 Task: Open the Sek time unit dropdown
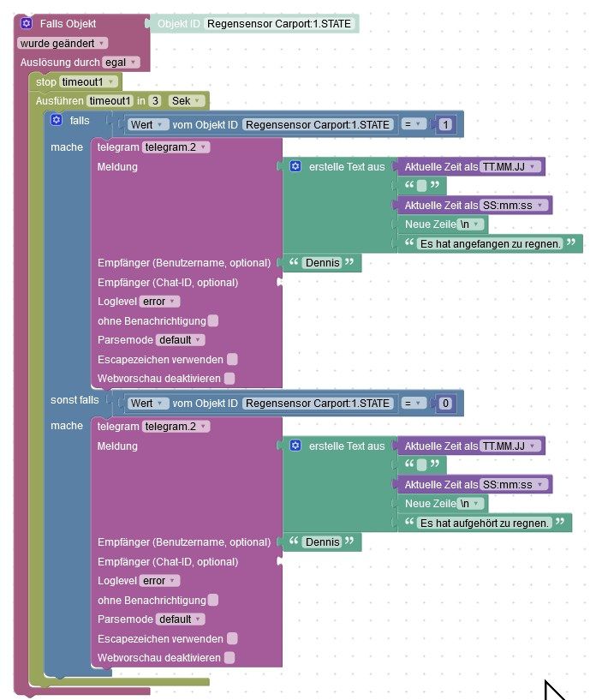tap(186, 101)
